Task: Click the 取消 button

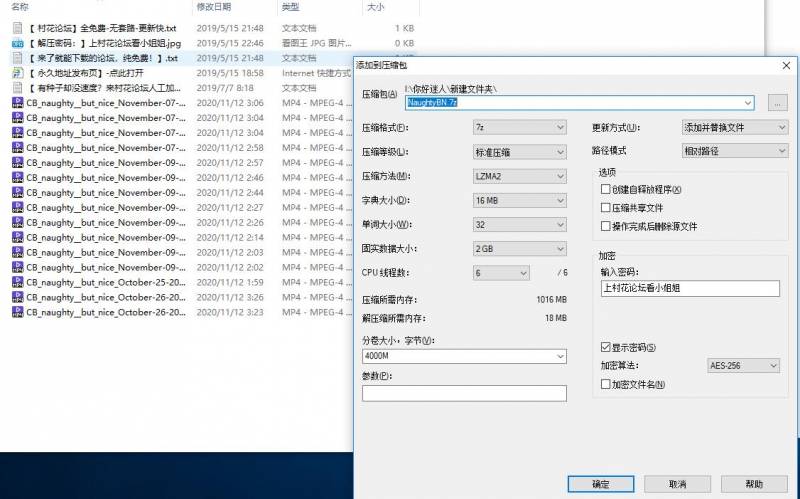Action: point(677,484)
